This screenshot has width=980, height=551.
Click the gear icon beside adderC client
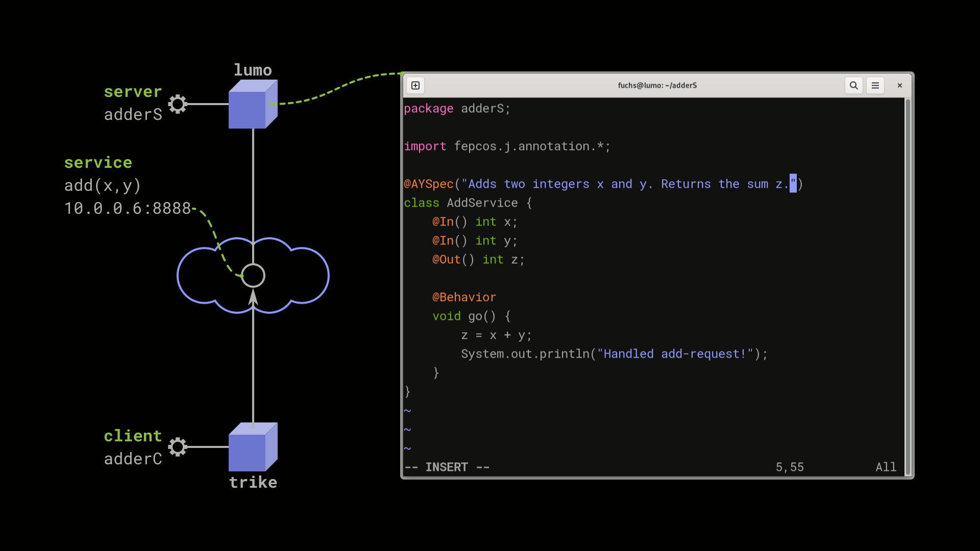177,447
